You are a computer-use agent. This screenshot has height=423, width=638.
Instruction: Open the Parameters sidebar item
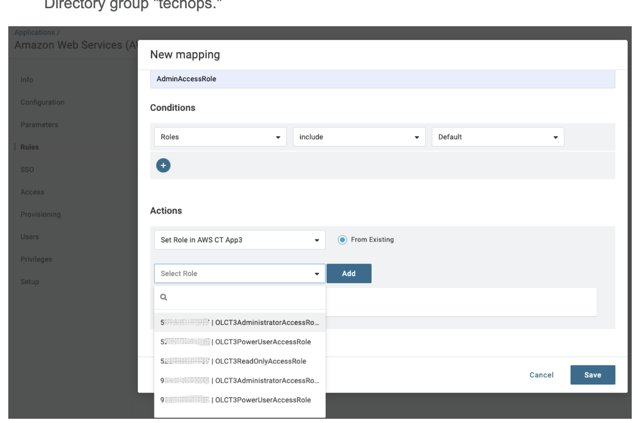[39, 124]
